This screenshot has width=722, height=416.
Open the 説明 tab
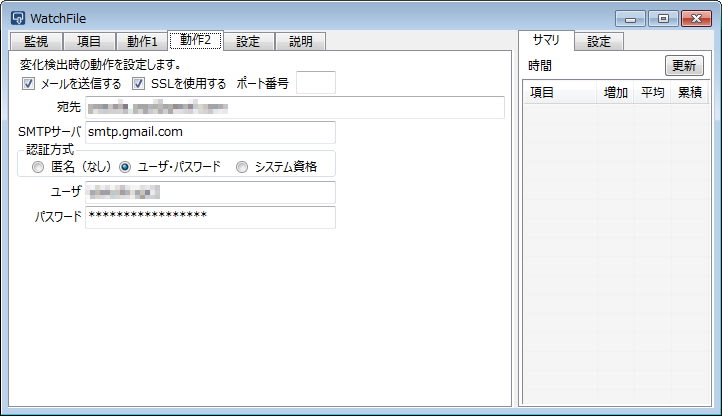300,41
